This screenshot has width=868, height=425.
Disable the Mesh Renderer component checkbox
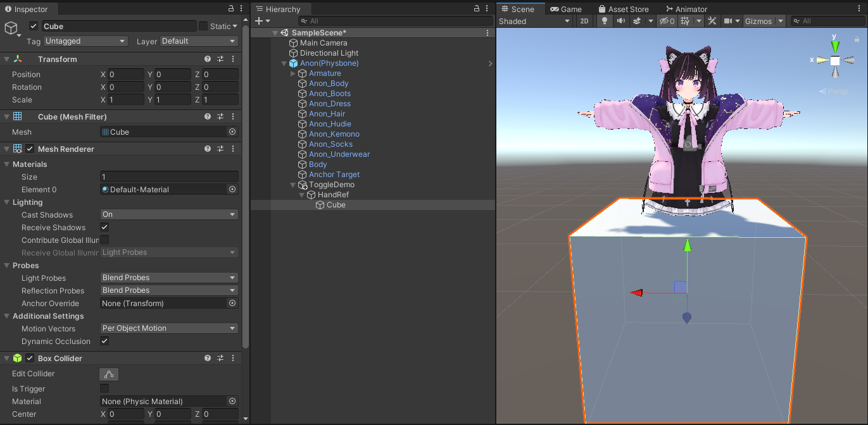(30, 149)
